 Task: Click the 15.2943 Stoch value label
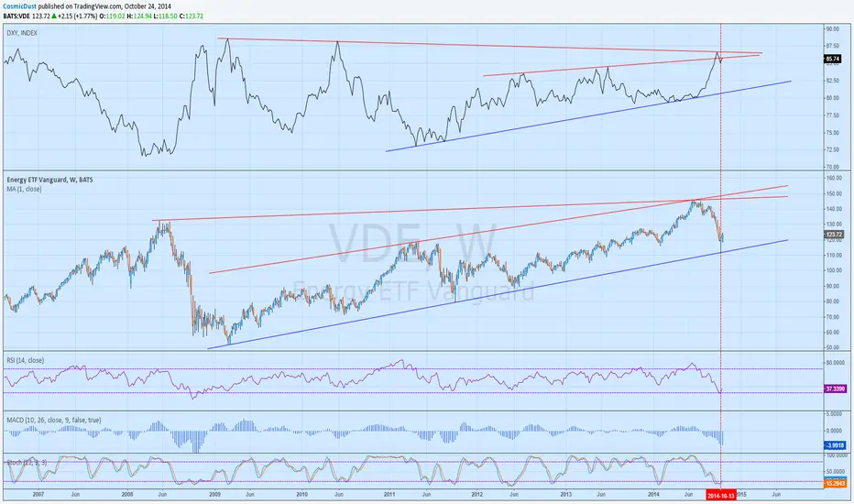tap(835, 483)
